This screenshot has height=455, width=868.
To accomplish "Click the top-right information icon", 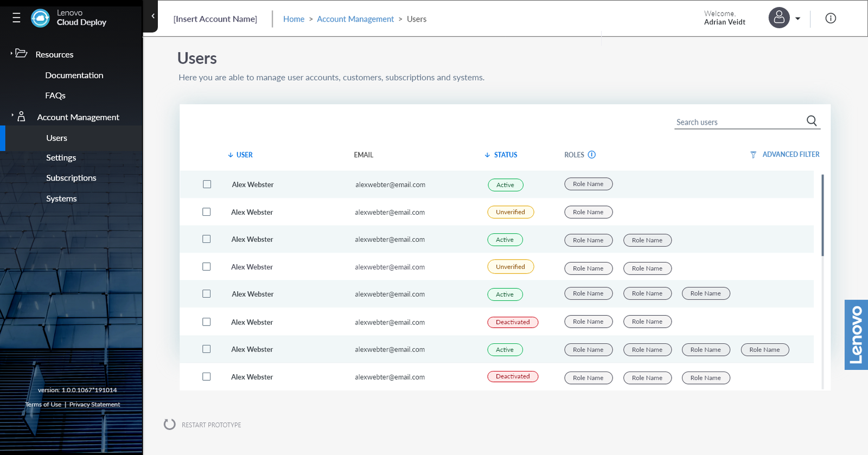I will (x=830, y=18).
